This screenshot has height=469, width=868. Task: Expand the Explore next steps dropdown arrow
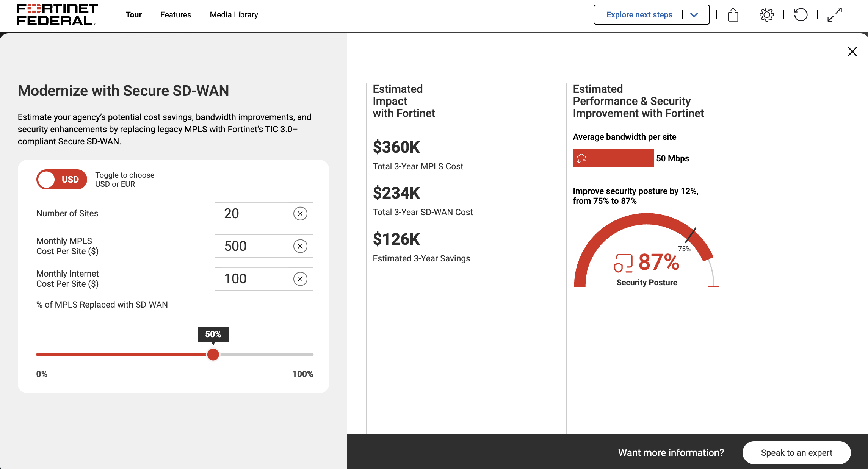tap(694, 15)
